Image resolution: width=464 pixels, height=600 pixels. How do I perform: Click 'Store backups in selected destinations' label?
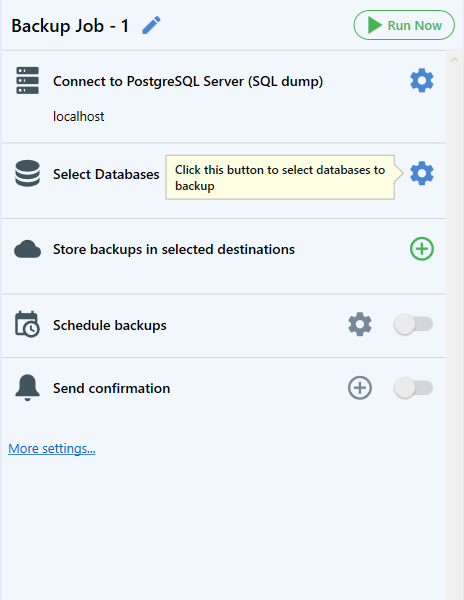(174, 249)
